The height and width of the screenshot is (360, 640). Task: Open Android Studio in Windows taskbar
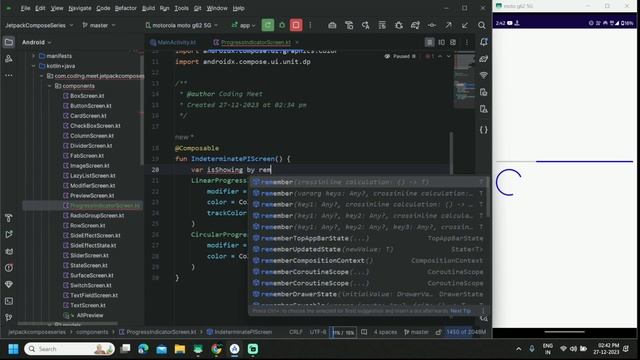point(234,349)
